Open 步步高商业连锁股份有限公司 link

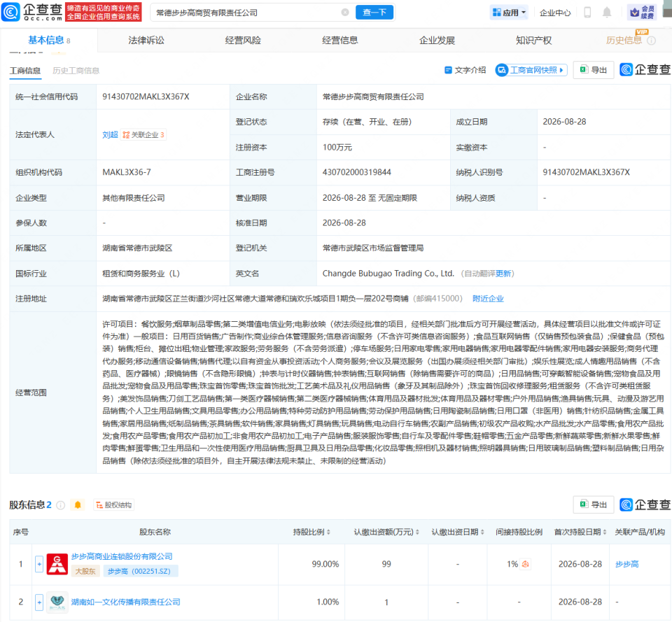[122, 556]
